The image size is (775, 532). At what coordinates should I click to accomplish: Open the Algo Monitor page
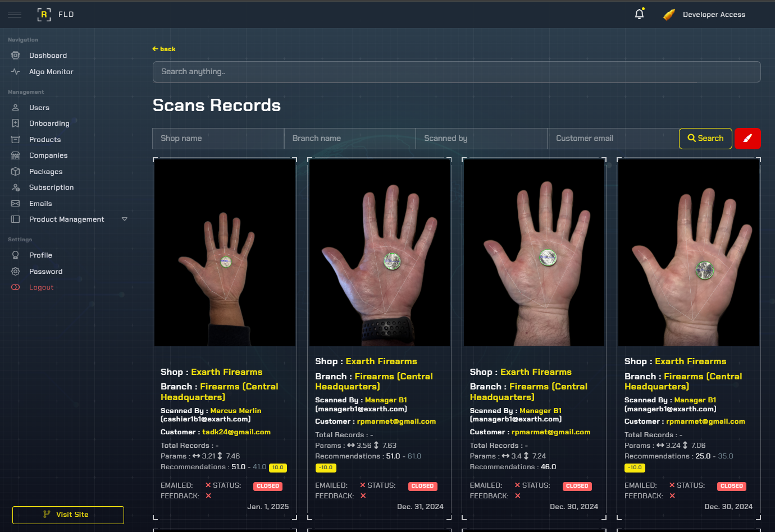coord(51,72)
